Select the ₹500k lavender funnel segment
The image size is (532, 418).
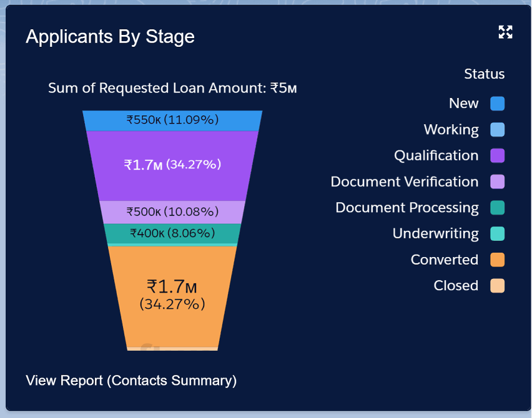[x=172, y=212]
